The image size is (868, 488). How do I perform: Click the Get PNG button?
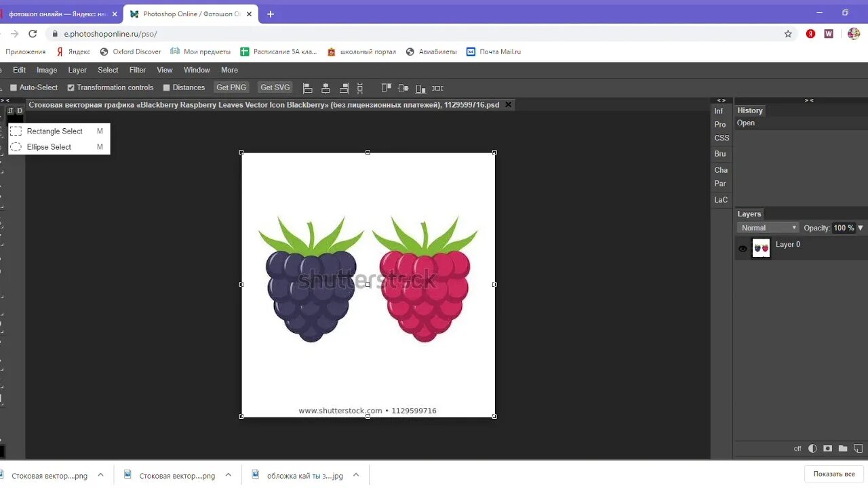pyautogui.click(x=231, y=87)
